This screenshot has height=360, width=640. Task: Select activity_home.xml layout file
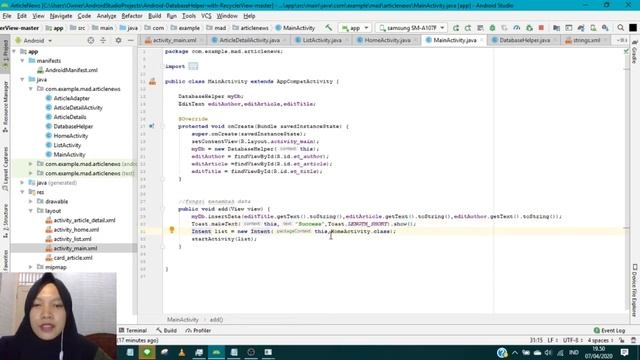pyautogui.click(x=76, y=229)
